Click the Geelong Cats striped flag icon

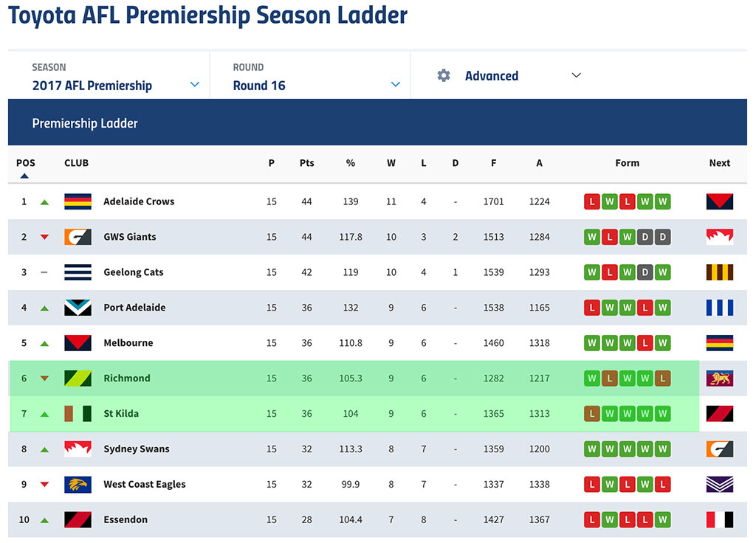[x=78, y=272]
